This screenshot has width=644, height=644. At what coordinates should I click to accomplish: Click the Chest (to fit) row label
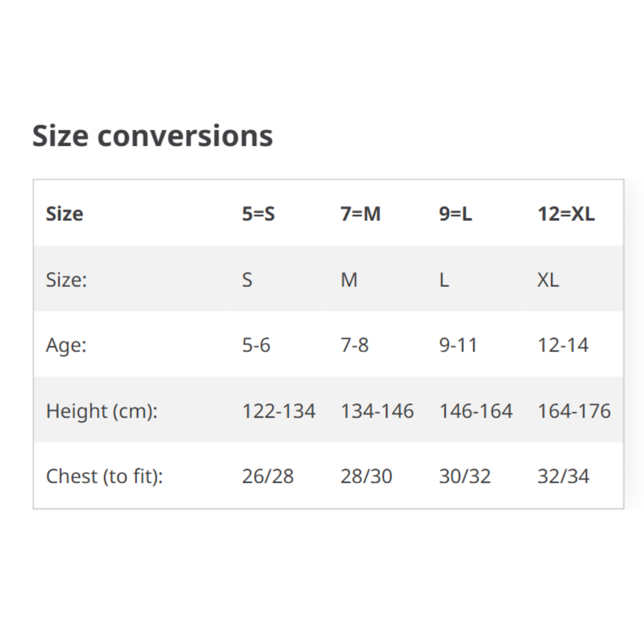(104, 477)
